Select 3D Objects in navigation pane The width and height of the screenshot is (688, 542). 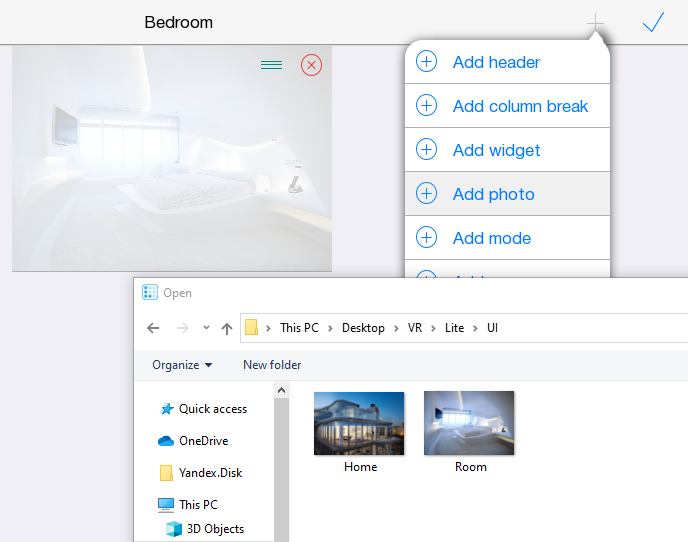pyautogui.click(x=205, y=529)
